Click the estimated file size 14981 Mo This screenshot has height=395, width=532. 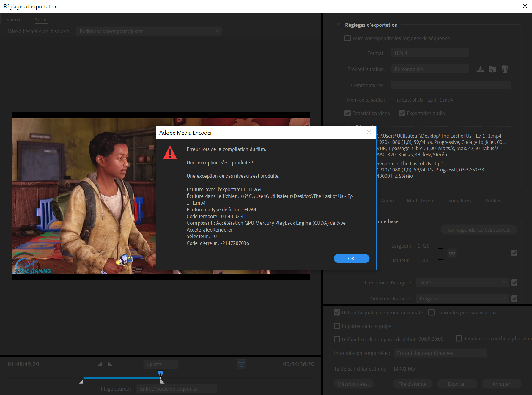tap(404, 369)
